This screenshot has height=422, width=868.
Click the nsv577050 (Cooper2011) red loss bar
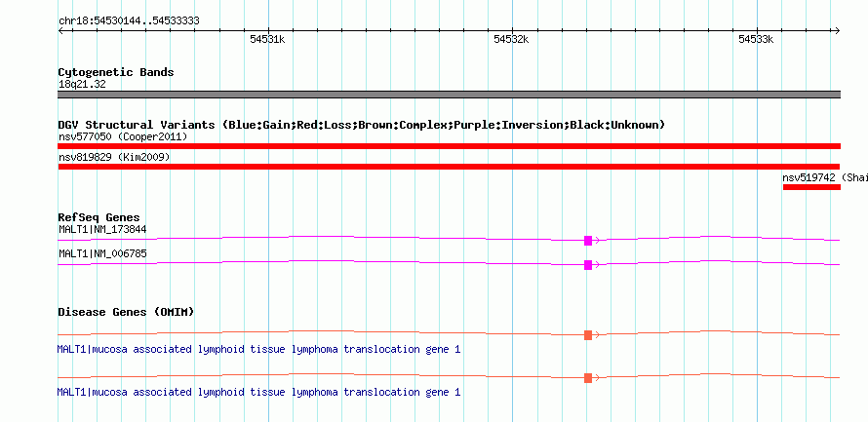[x=449, y=146]
